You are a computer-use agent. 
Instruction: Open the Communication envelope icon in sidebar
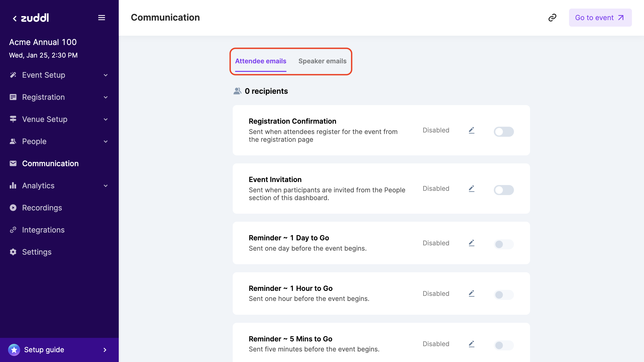(x=13, y=163)
